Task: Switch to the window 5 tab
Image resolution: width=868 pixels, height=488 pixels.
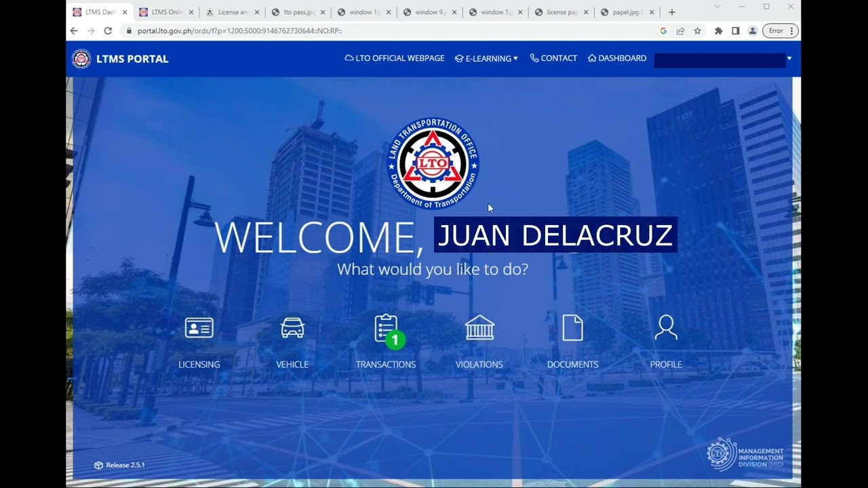Action: tap(496, 12)
